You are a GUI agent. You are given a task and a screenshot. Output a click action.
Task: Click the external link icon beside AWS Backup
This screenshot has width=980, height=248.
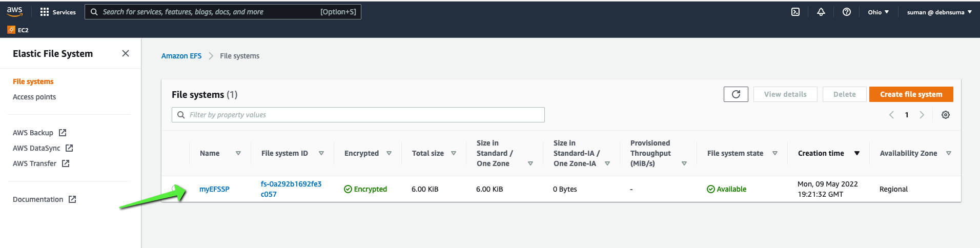[x=63, y=133]
